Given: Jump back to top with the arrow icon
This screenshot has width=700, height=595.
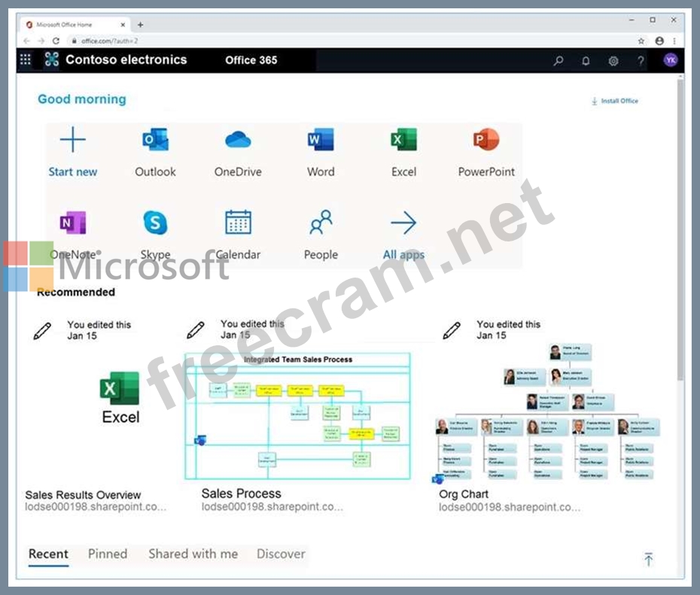Looking at the screenshot, I should click(649, 559).
